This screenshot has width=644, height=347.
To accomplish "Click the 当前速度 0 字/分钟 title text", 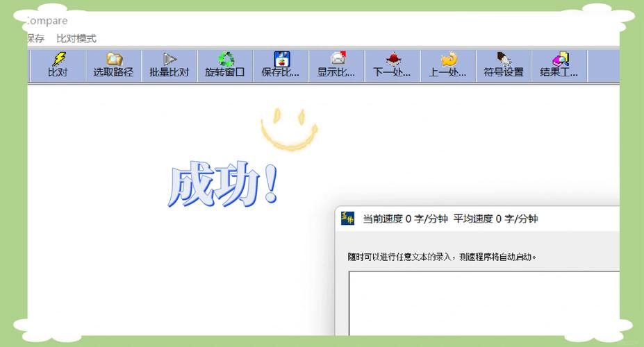I will point(405,219).
